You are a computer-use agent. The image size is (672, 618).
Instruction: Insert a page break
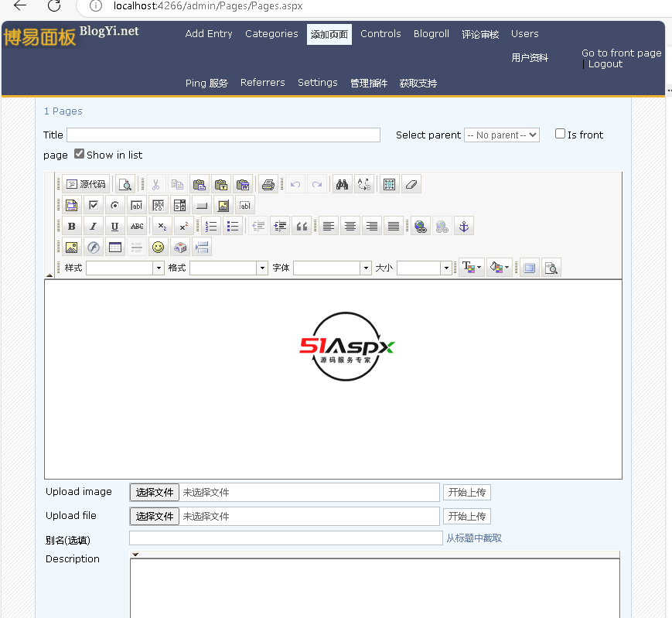(201, 248)
